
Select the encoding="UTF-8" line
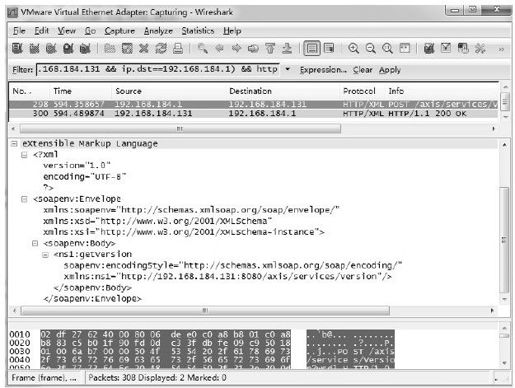point(85,177)
